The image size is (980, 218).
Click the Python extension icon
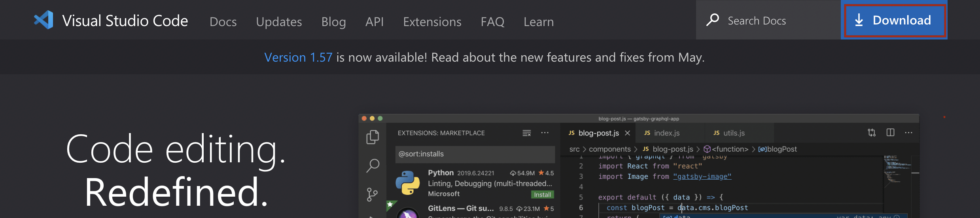click(x=408, y=183)
